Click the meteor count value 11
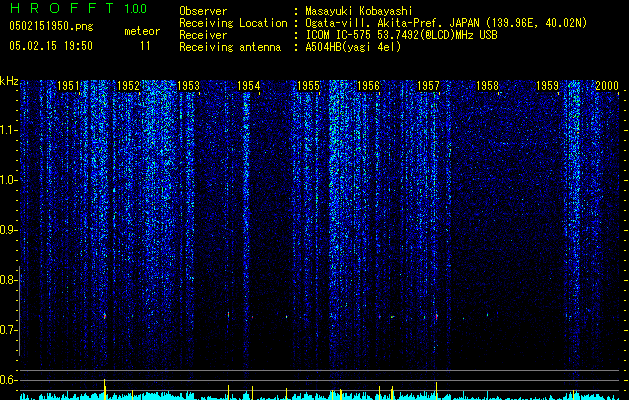Screen dimensions: 629x400 [x=145, y=46]
